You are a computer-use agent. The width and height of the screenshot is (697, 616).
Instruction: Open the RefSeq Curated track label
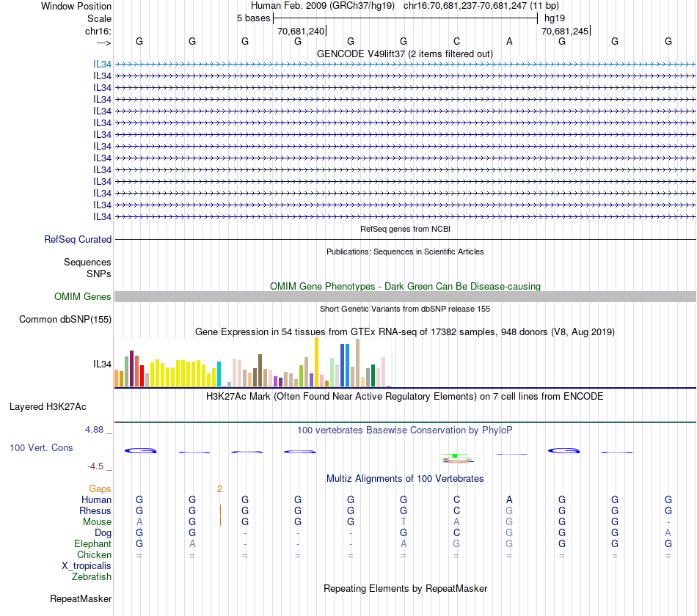(78, 239)
